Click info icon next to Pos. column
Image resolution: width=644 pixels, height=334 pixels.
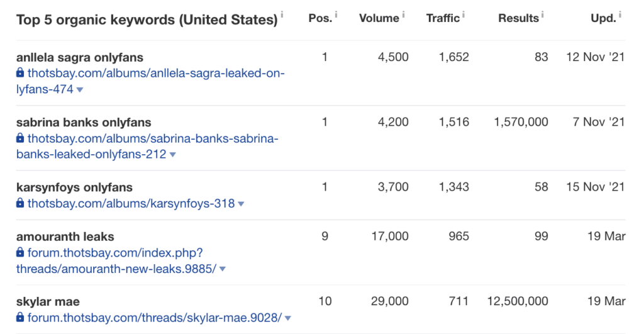point(336,15)
